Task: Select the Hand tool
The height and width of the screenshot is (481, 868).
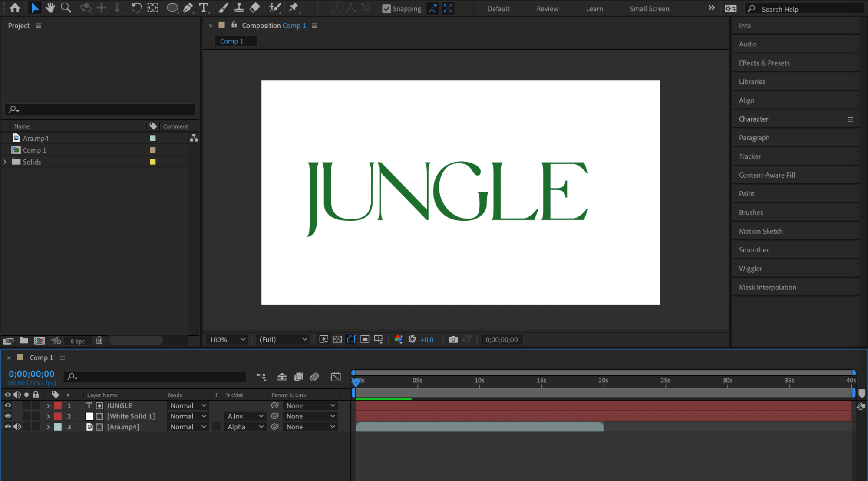Action: (x=50, y=7)
